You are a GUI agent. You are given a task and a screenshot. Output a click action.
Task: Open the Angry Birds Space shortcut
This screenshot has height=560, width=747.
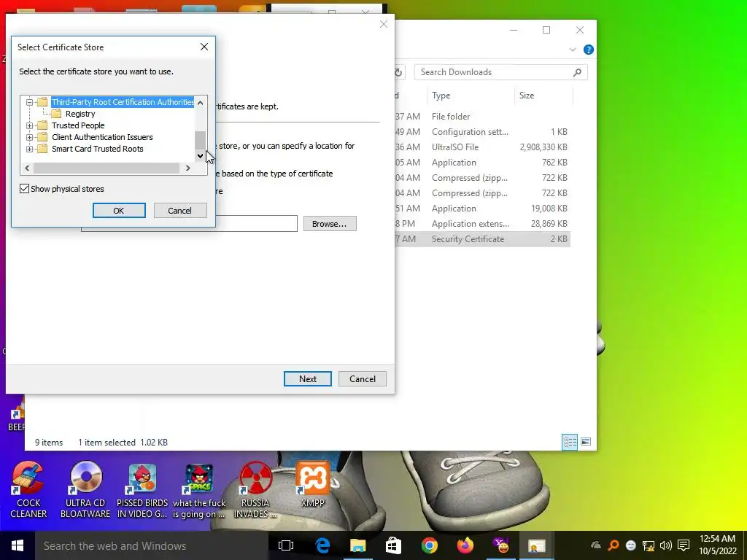click(x=199, y=491)
